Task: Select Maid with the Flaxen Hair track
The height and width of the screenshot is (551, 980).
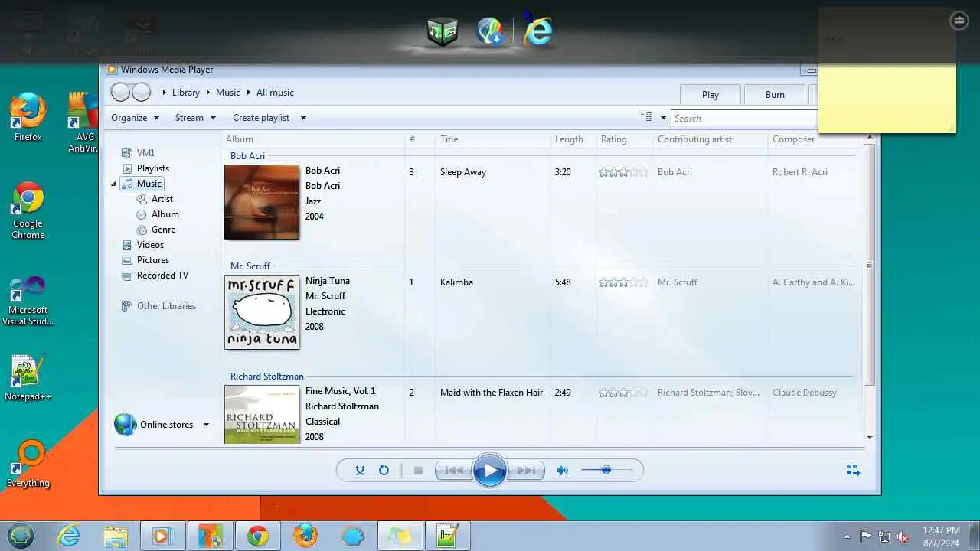Action: tap(492, 393)
